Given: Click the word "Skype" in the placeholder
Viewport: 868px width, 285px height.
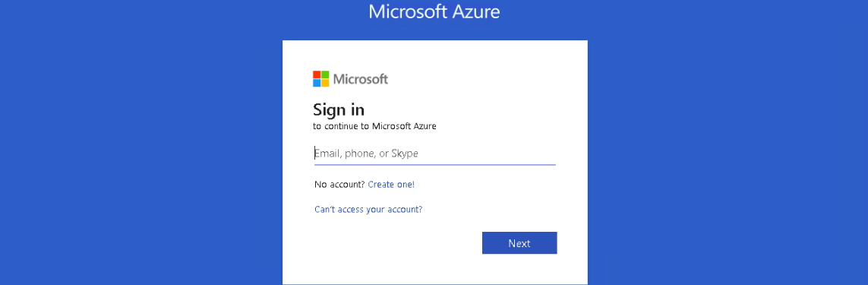Looking at the screenshot, I should [405, 154].
